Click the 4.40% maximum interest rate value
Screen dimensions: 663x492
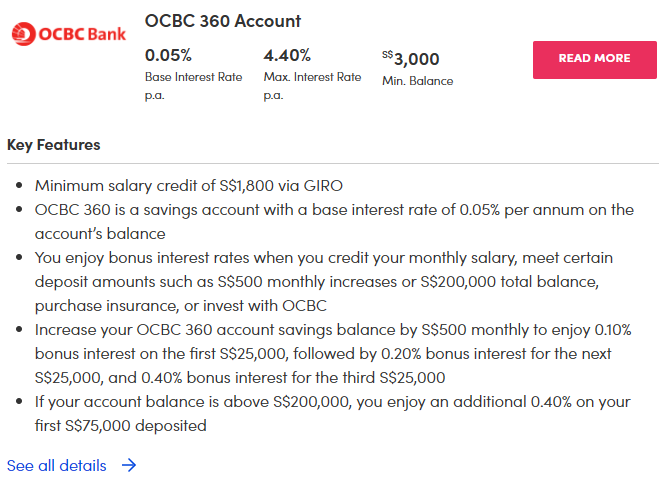[287, 55]
